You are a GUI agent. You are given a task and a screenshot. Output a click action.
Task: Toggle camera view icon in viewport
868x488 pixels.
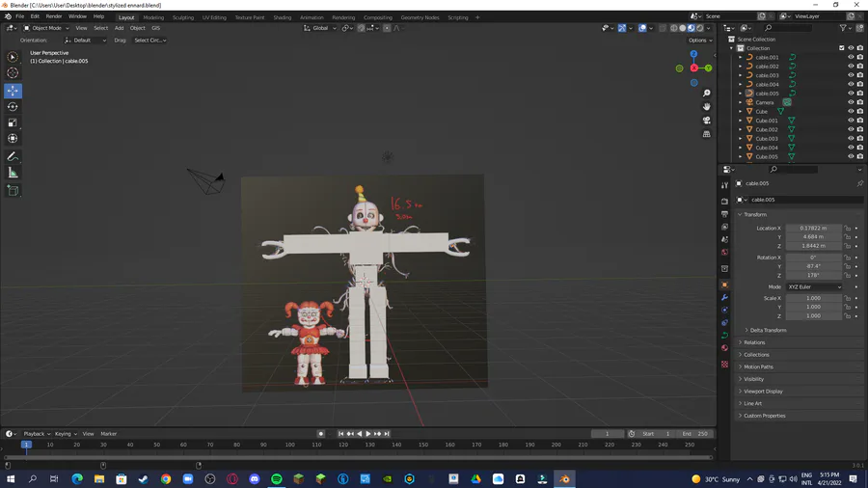[x=706, y=120]
